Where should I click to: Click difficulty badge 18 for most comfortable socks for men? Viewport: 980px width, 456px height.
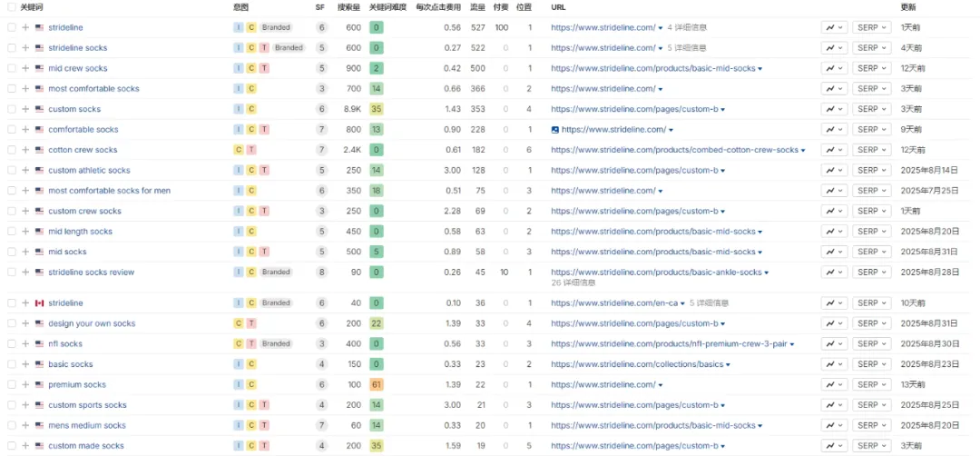pyautogui.click(x=377, y=190)
